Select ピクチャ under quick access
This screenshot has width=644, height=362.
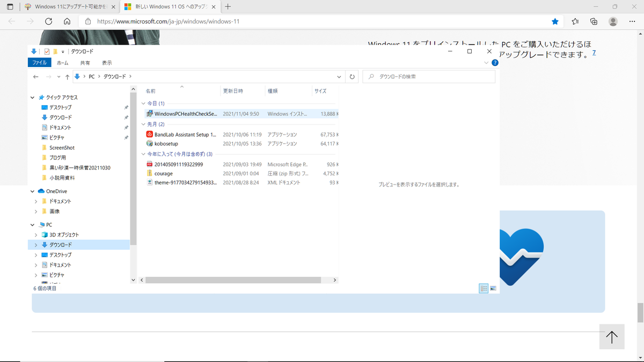pyautogui.click(x=57, y=138)
